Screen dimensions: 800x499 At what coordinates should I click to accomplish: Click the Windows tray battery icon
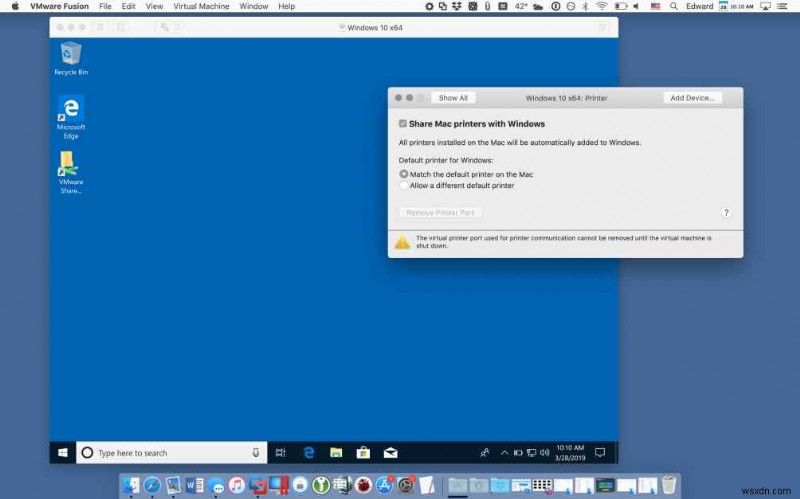coord(518,453)
